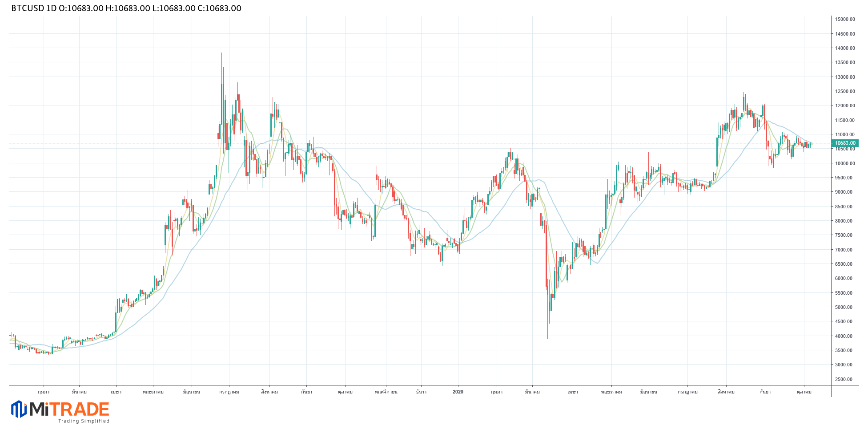Click the O:10683.00 open value in header

[81, 8]
